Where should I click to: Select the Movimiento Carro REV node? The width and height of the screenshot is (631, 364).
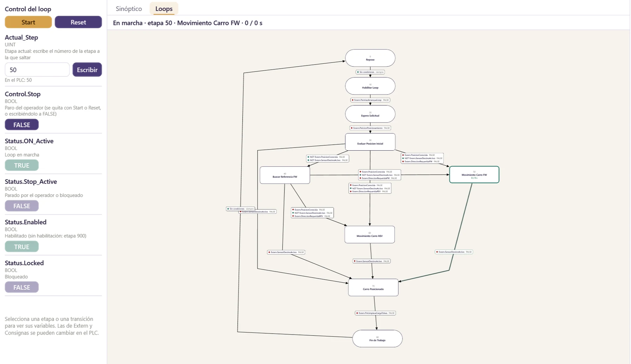point(369,235)
